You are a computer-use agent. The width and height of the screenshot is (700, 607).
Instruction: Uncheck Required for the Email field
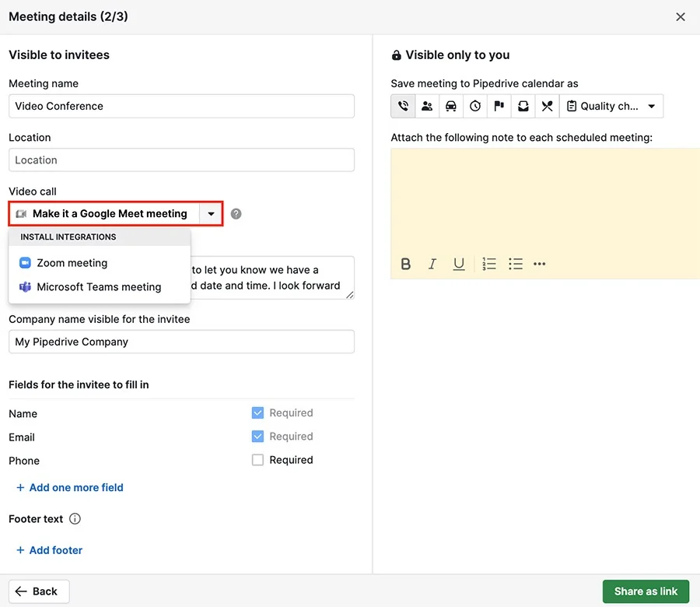257,437
